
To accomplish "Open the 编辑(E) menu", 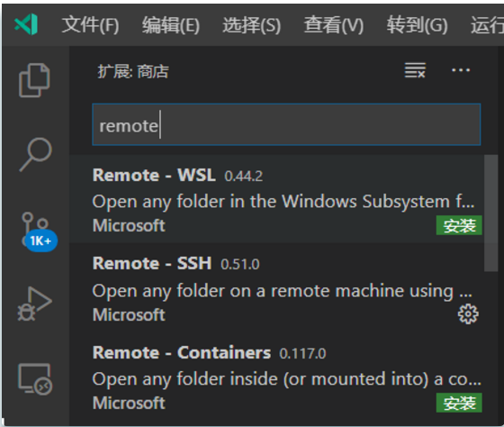I will 171,25.
